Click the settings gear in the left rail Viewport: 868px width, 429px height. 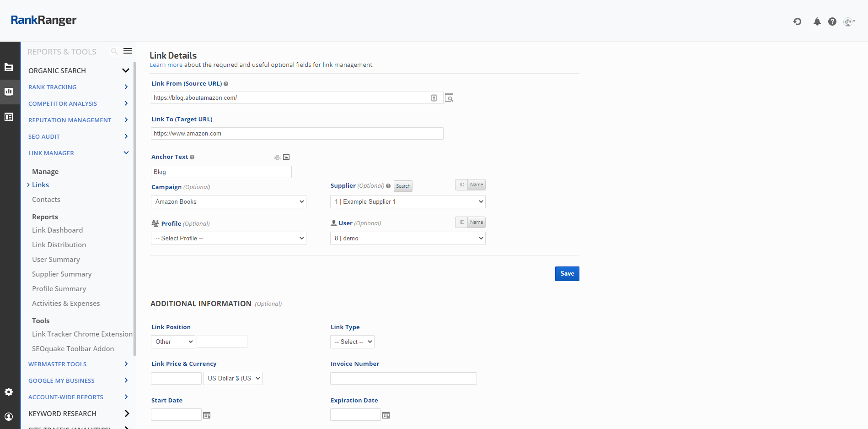click(9, 392)
